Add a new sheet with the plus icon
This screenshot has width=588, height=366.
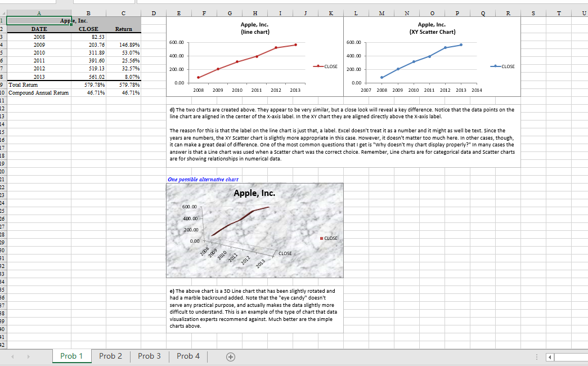coord(231,357)
